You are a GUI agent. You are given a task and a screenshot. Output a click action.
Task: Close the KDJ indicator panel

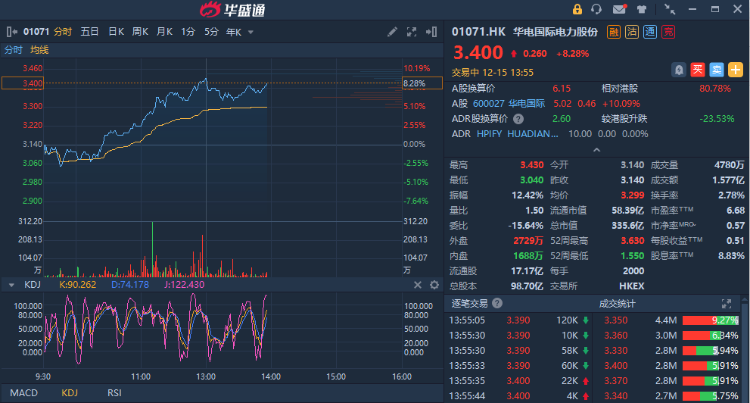(418, 285)
